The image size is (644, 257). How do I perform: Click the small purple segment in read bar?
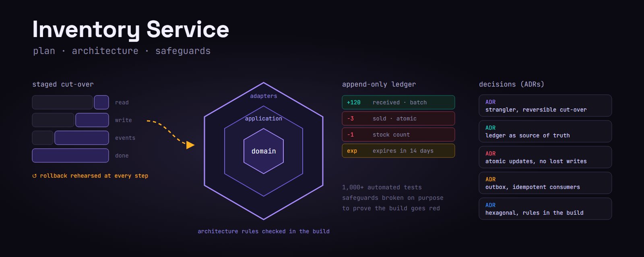pyautogui.click(x=101, y=102)
